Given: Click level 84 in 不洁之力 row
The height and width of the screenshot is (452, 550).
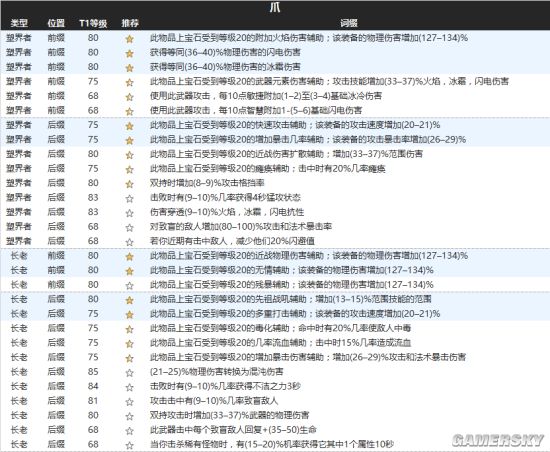Looking at the screenshot, I should (93, 386).
